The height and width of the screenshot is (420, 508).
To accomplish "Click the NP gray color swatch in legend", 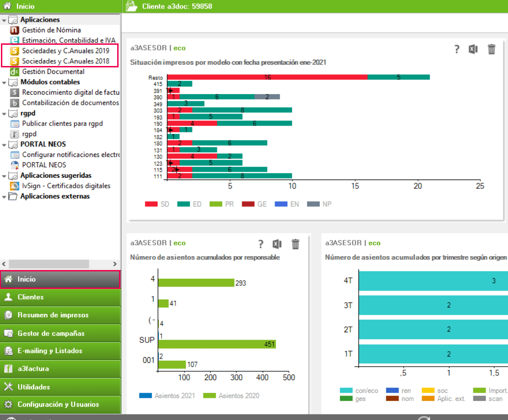I will tap(313, 204).
